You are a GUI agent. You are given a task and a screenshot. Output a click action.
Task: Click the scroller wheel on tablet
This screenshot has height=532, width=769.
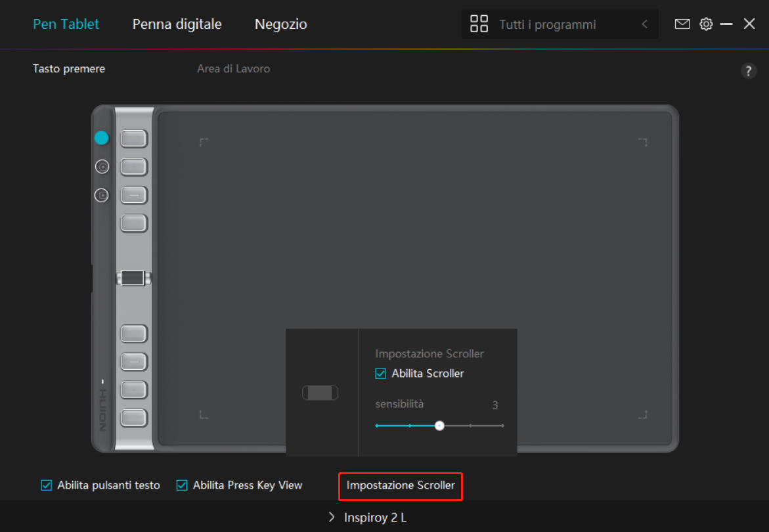pyautogui.click(x=133, y=278)
